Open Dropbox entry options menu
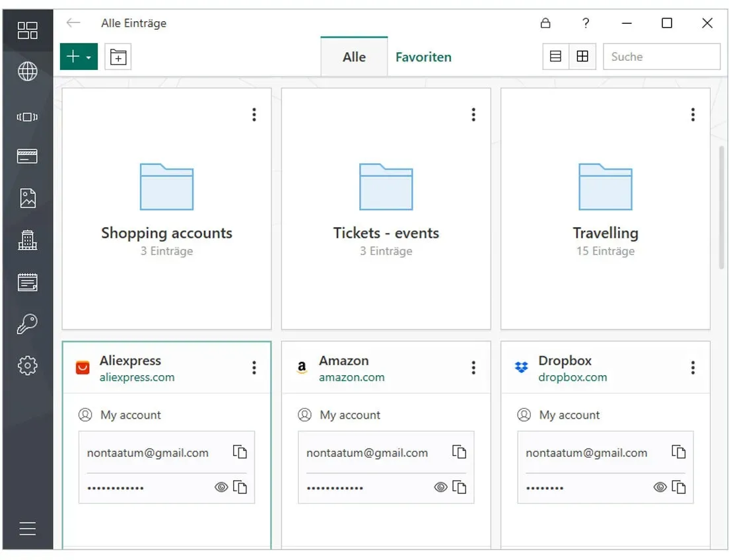 [693, 367]
